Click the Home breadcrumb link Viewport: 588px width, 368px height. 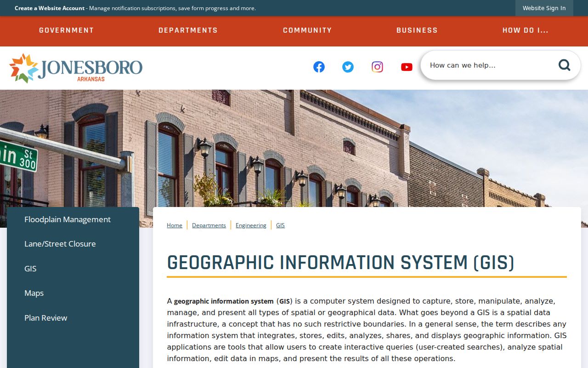point(175,225)
